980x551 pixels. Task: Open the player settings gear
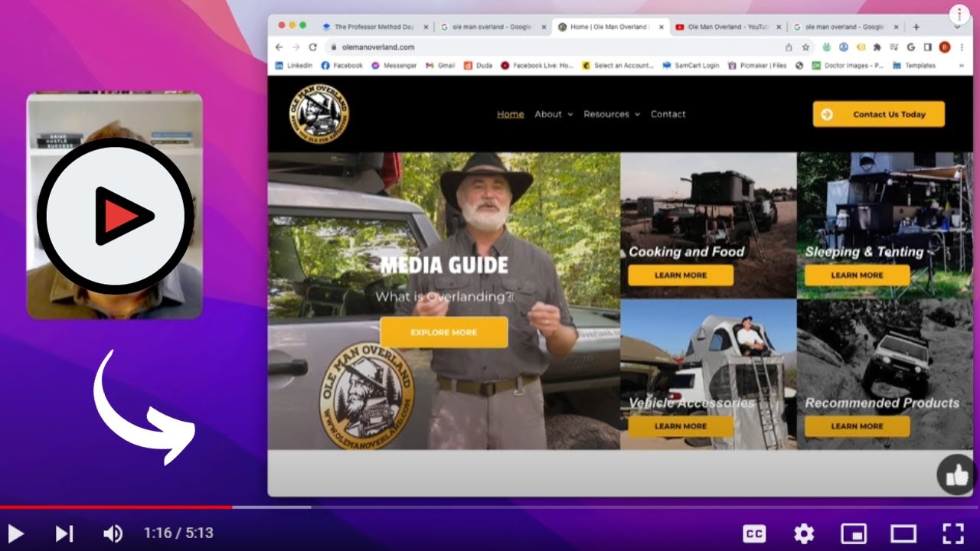click(804, 533)
